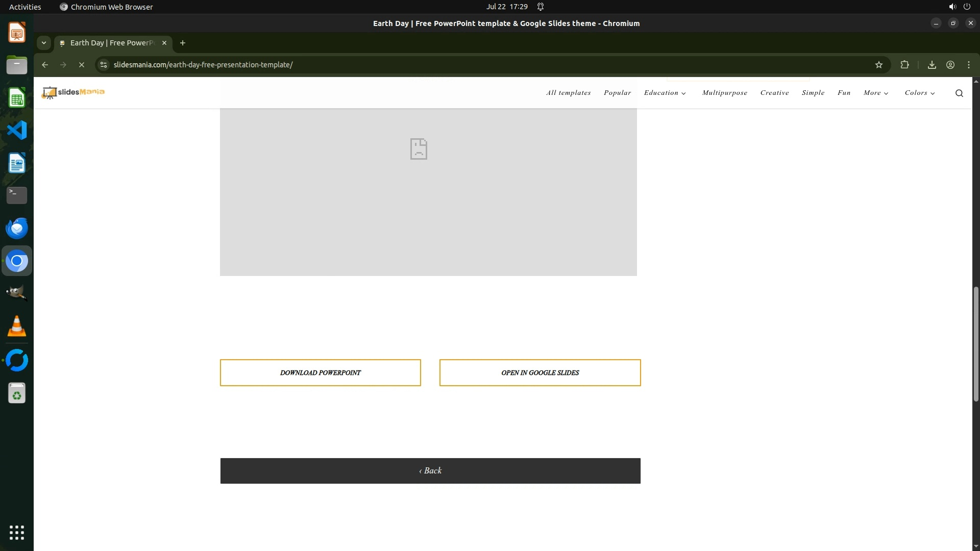Viewport: 980px width, 551px height.
Task: Open the browser Downloads icon
Action: point(932,65)
